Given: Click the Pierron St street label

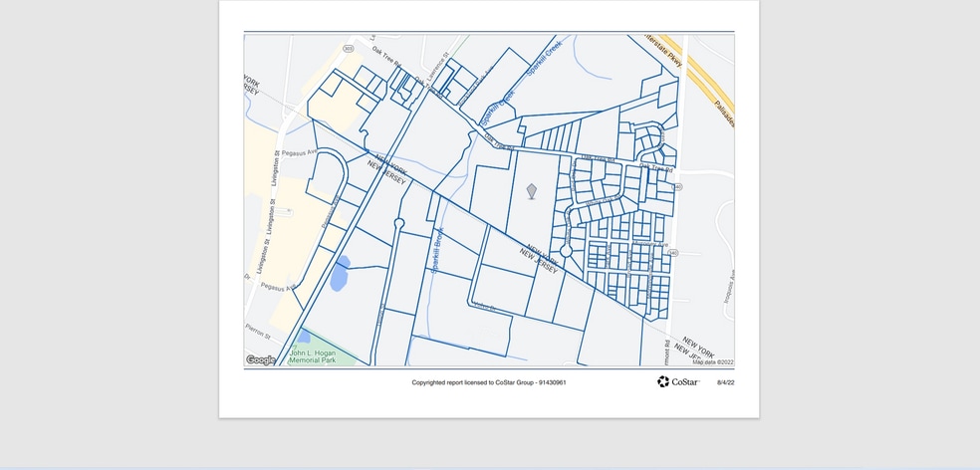Looking at the screenshot, I should pyautogui.click(x=258, y=327).
